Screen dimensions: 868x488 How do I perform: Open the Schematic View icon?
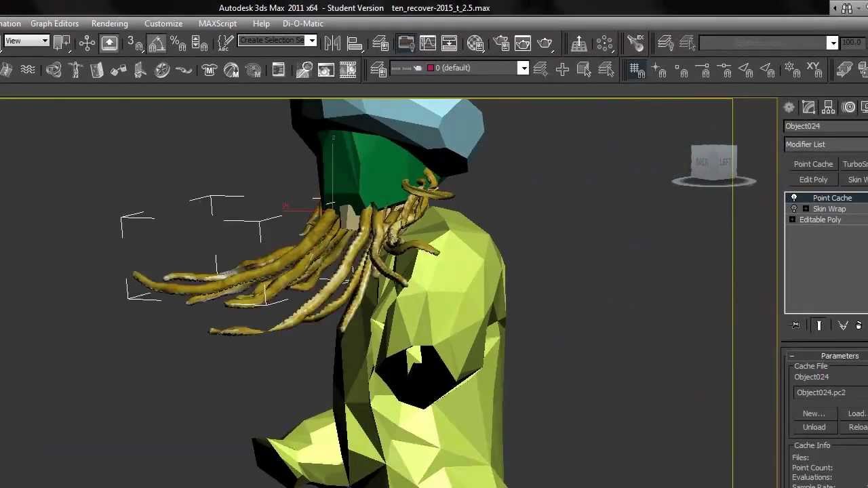pyautogui.click(x=449, y=43)
